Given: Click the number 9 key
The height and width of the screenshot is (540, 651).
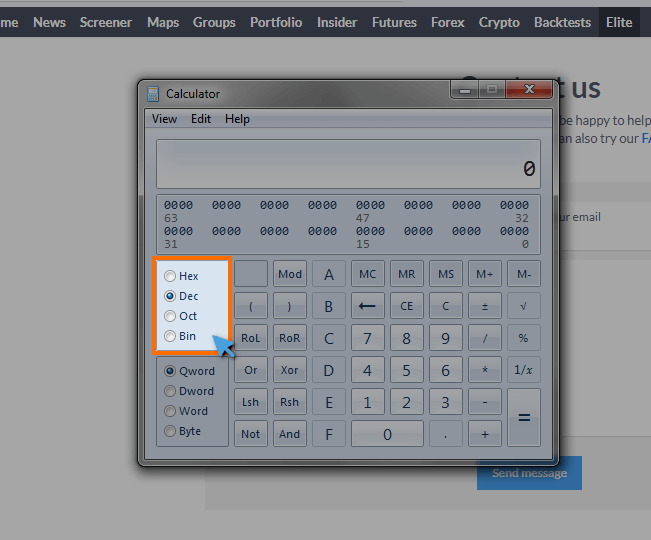Looking at the screenshot, I should tap(446, 338).
